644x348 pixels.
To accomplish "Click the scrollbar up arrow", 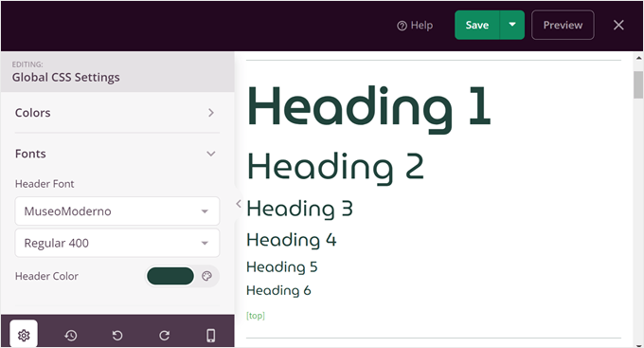I will 638,58.
